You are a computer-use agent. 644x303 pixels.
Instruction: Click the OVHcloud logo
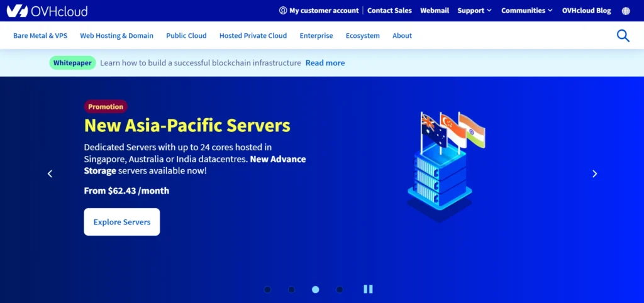(x=47, y=11)
